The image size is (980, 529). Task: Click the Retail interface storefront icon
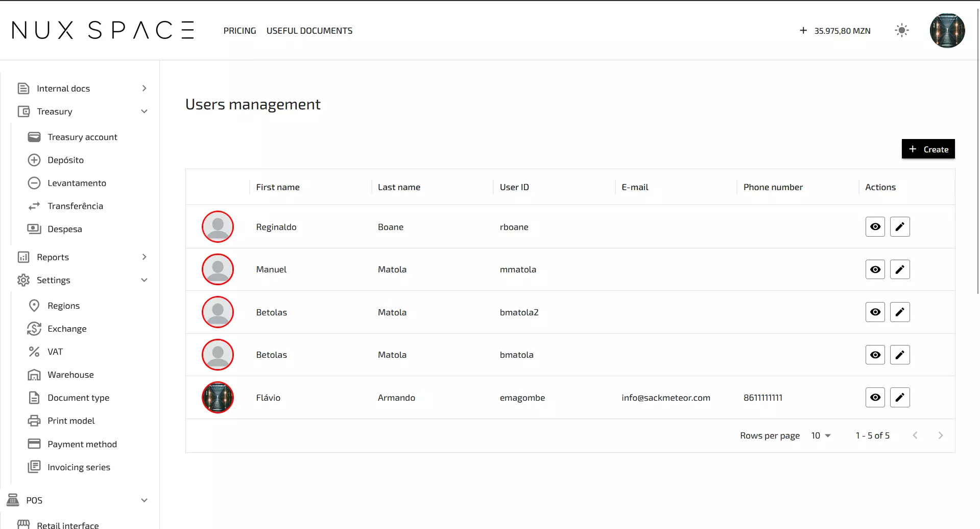pos(23,524)
